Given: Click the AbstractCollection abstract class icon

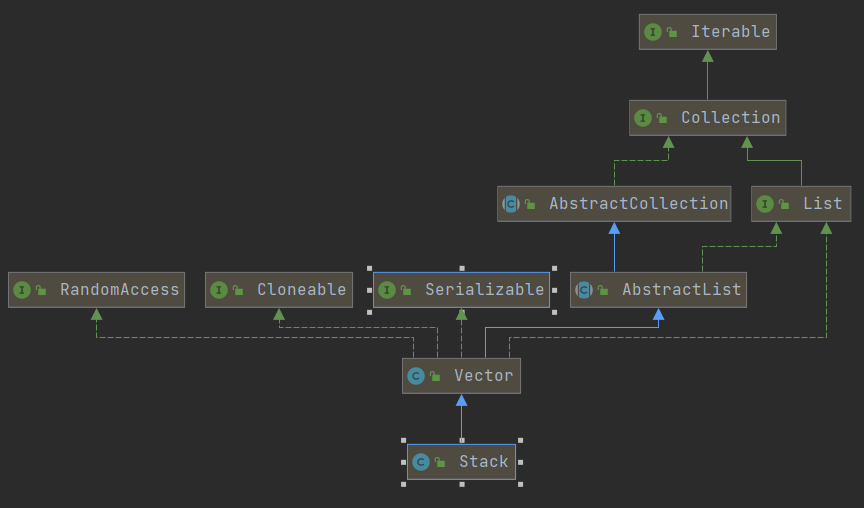Looking at the screenshot, I should coord(511,204).
